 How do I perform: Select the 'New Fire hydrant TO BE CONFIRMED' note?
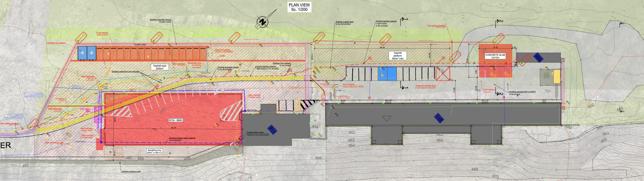point(224,51)
